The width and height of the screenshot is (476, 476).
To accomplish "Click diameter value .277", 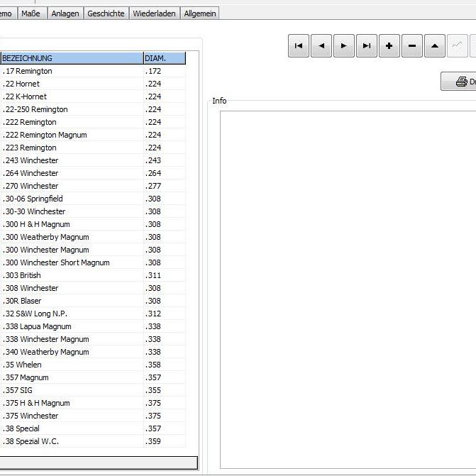I will pyautogui.click(x=153, y=186).
